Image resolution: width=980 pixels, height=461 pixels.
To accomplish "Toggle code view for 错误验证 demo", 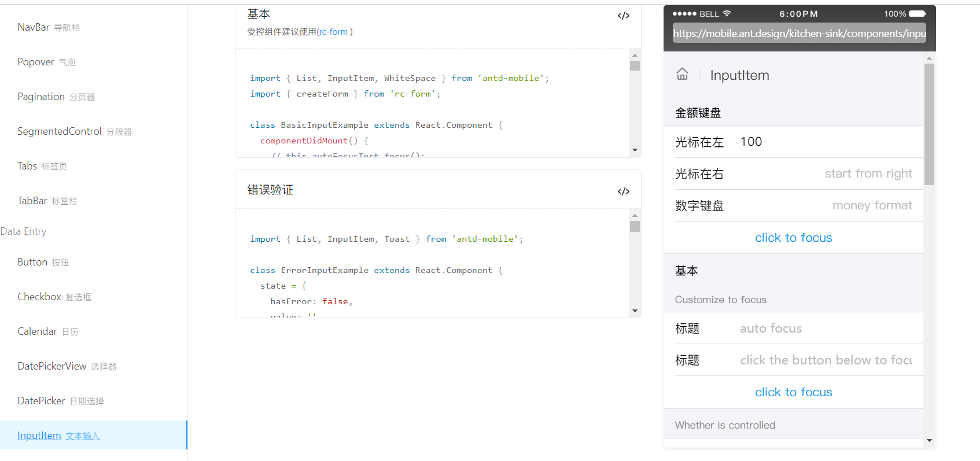I will pyautogui.click(x=623, y=191).
